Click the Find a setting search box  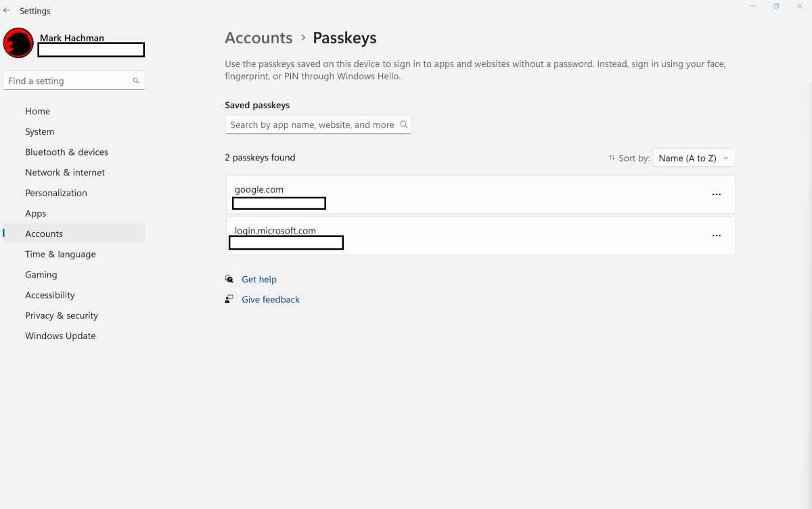[68, 80]
